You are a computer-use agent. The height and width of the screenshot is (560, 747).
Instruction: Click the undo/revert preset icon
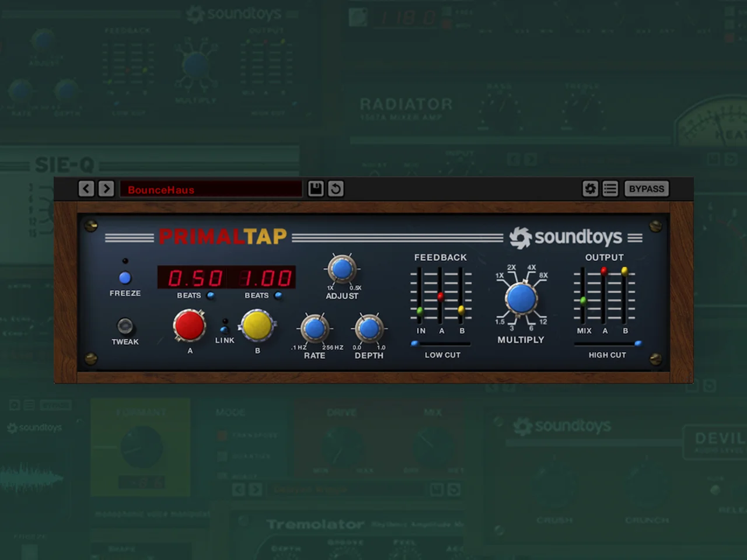click(336, 188)
